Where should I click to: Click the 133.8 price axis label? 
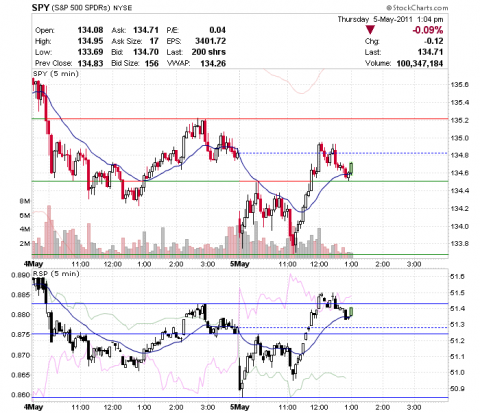tap(459, 244)
